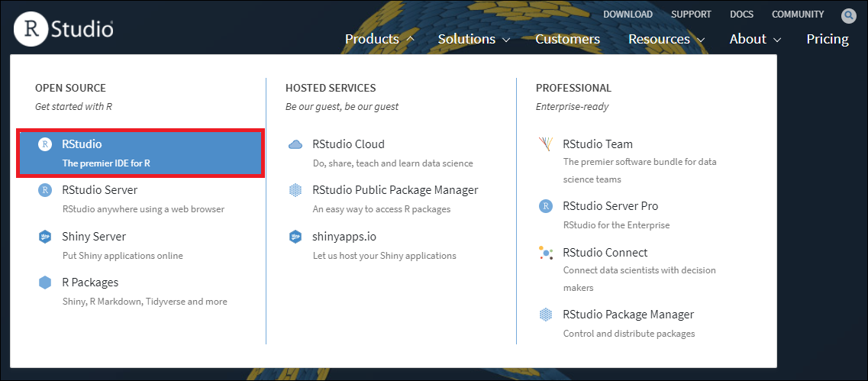Open the DOWNLOAD link
This screenshot has height=381, width=868.
tap(628, 15)
